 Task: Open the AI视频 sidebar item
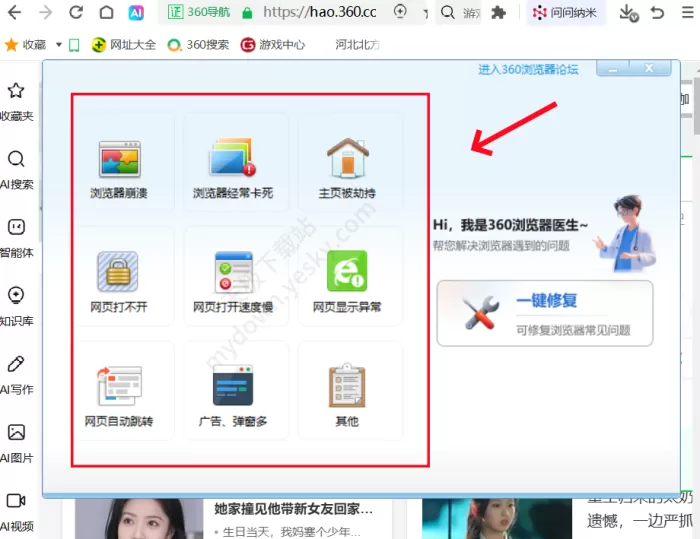[17, 512]
